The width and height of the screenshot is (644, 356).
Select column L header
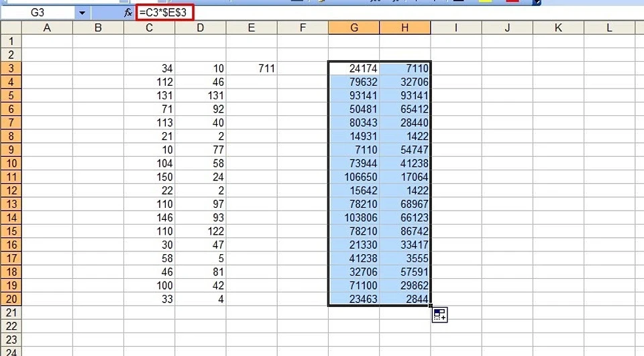coord(609,27)
